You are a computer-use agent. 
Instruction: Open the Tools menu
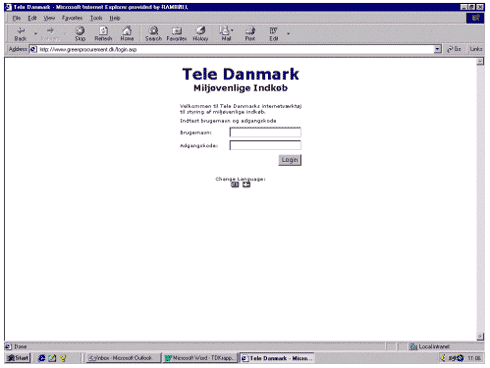(96, 18)
